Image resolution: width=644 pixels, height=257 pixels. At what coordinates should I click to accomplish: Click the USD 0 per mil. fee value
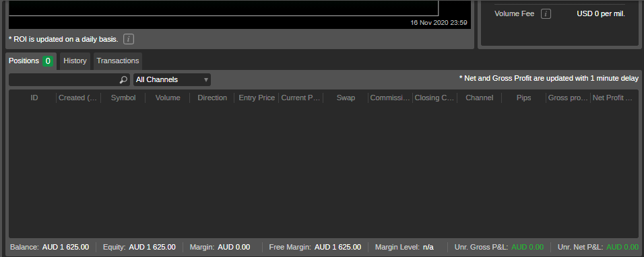pos(601,14)
